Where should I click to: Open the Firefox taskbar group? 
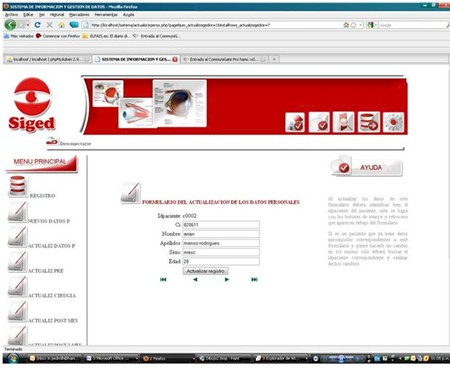click(x=168, y=359)
